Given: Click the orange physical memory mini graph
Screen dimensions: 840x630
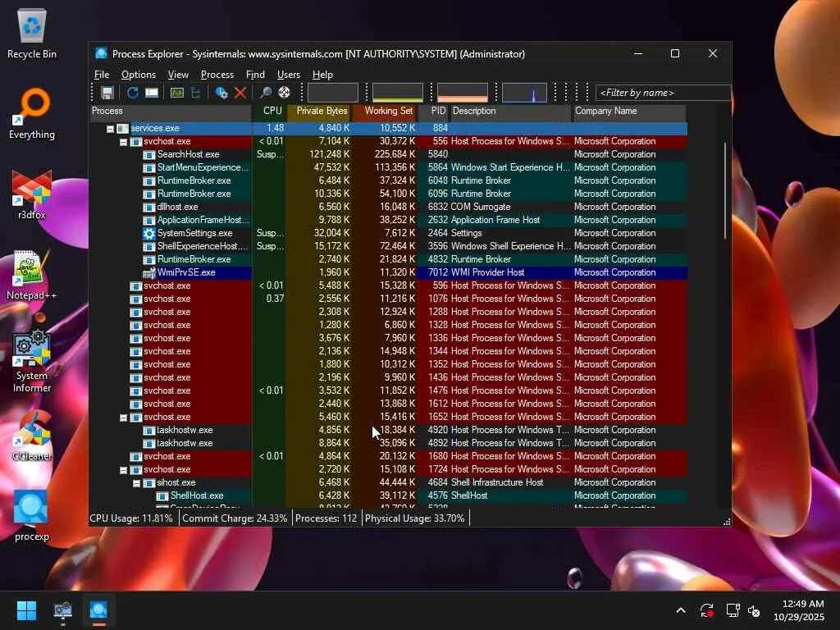Looking at the screenshot, I should (x=463, y=93).
